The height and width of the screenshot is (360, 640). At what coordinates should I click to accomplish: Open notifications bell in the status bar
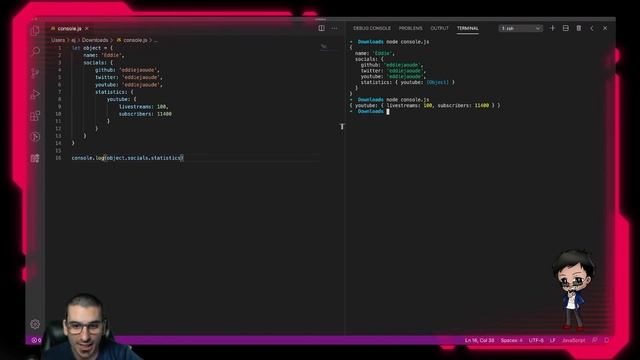pos(607,340)
